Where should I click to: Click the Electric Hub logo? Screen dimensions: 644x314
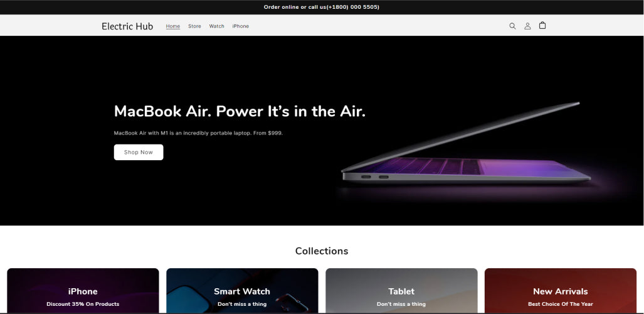click(x=127, y=26)
